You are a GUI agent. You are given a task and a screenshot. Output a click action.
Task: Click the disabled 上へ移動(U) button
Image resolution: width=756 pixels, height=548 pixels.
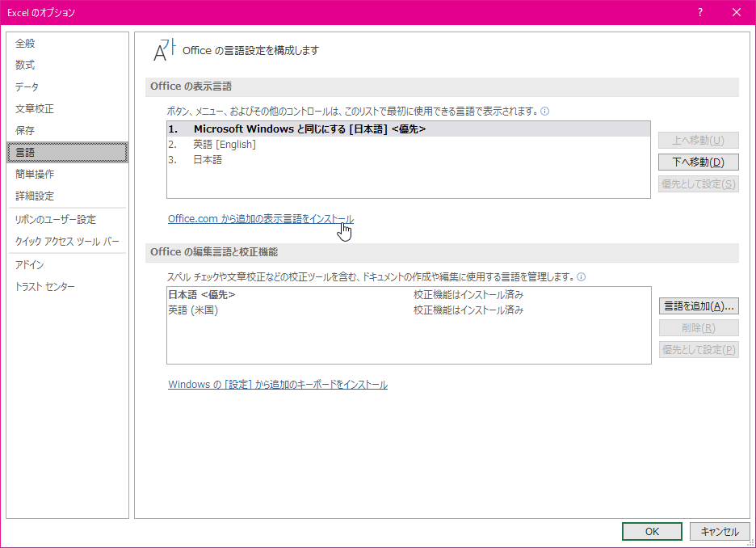[x=698, y=141]
